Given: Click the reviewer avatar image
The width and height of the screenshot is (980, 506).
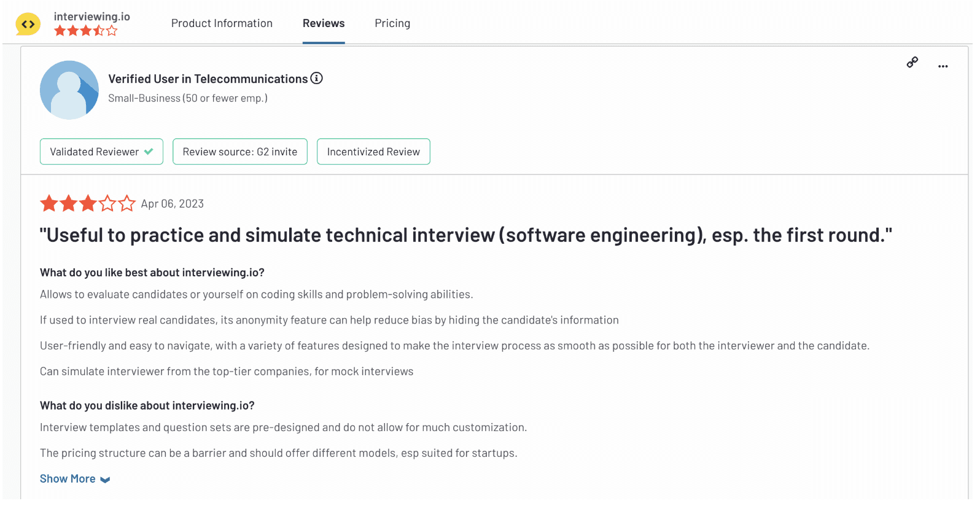Looking at the screenshot, I should click(69, 90).
